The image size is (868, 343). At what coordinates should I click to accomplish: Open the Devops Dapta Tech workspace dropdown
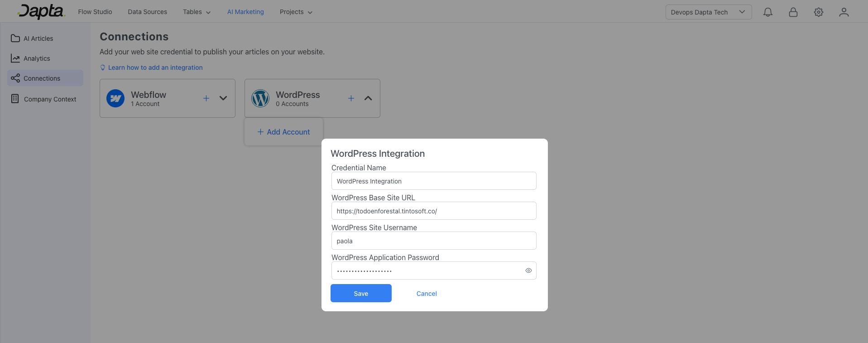coord(708,12)
